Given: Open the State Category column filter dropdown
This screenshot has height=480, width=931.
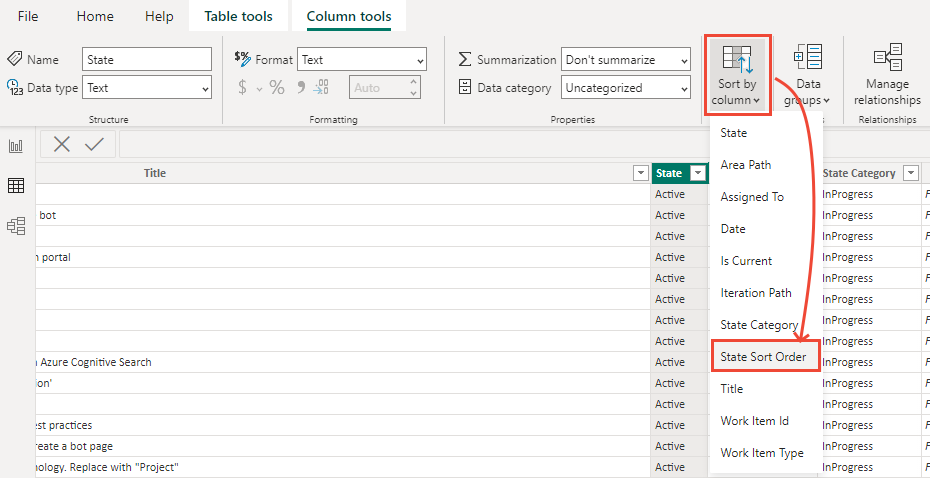Looking at the screenshot, I should click(911, 173).
